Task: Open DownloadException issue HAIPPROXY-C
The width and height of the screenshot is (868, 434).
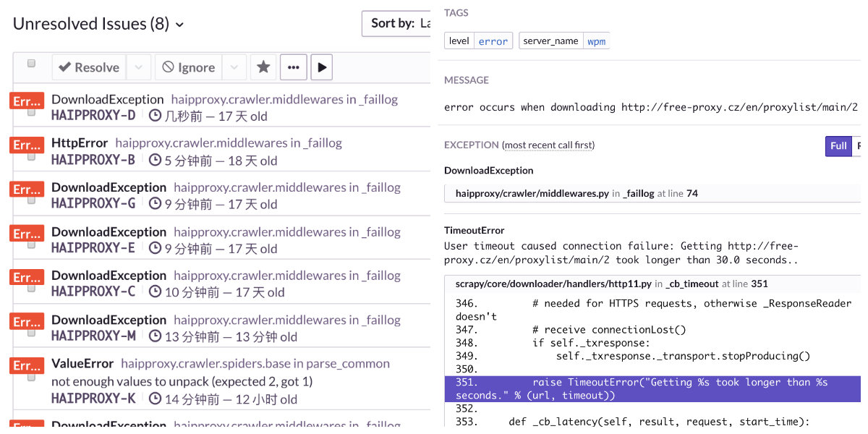Action: point(109,276)
